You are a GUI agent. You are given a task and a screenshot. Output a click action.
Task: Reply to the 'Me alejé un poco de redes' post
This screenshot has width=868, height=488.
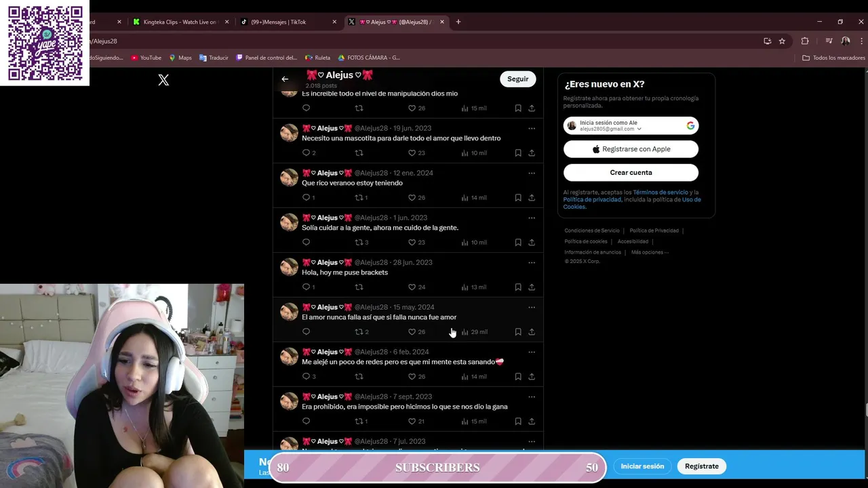point(306,377)
